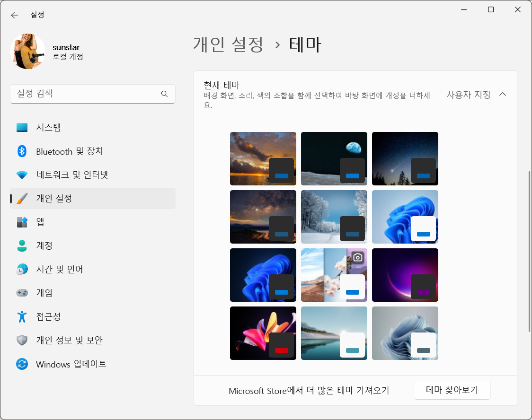This screenshot has width=532, height=420.
Task: Select the Bluetooth 및 장치 icon
Action: [21, 151]
